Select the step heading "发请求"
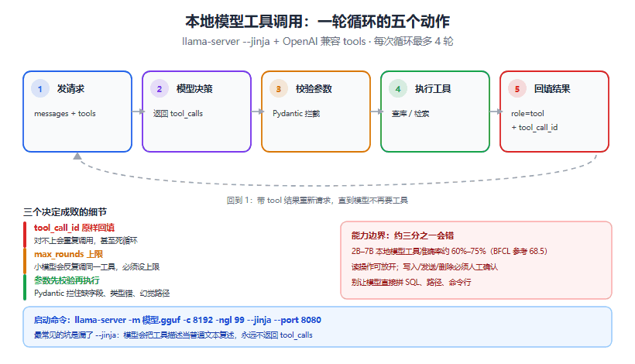 [70, 88]
